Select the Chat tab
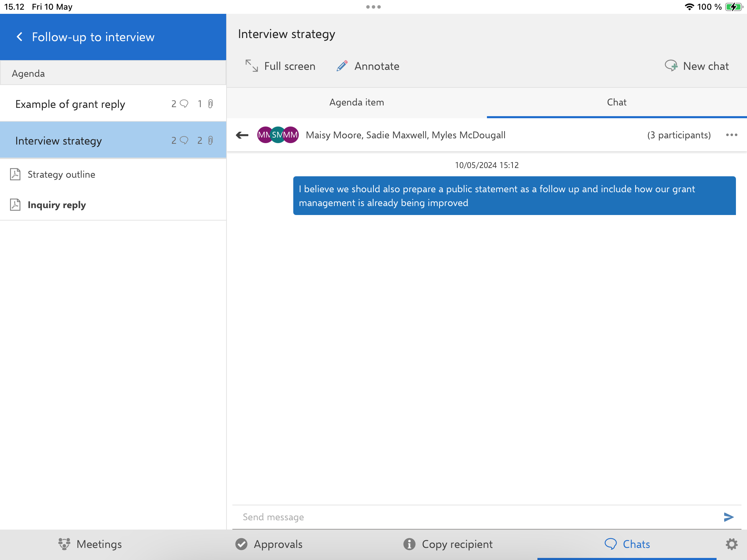 click(x=617, y=102)
